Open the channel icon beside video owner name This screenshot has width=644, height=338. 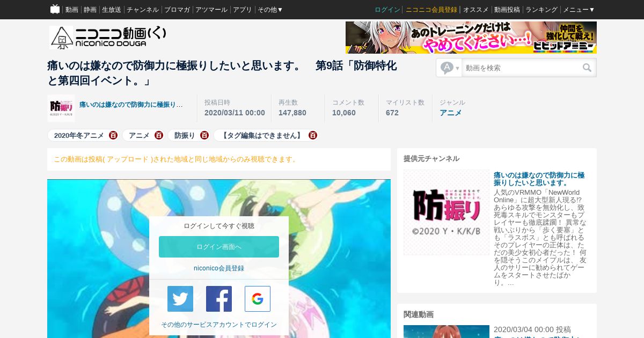(61, 108)
